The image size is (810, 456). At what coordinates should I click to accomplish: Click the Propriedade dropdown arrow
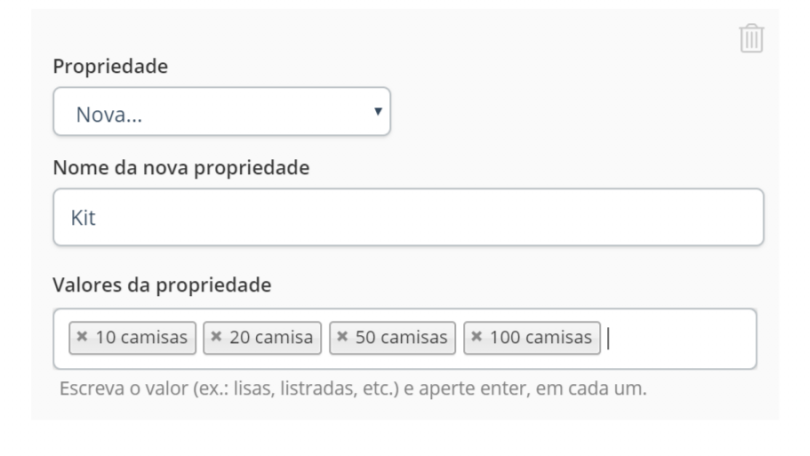coord(378,111)
